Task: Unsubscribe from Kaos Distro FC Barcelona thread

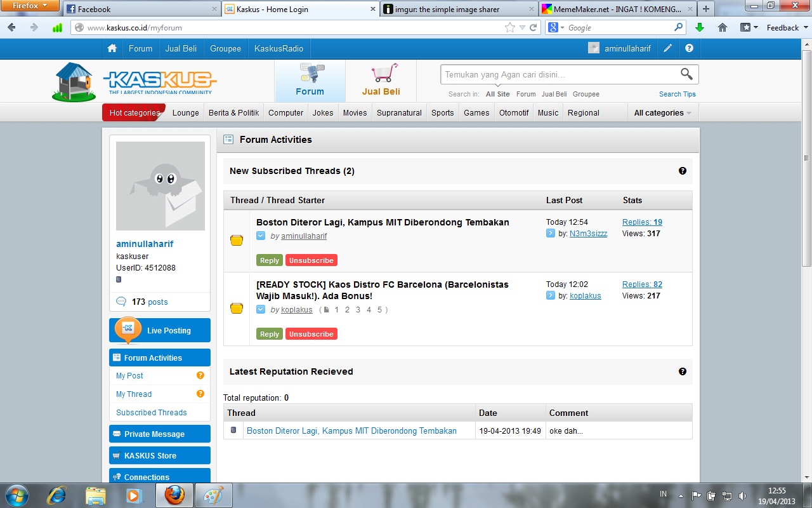Action: 311,334
